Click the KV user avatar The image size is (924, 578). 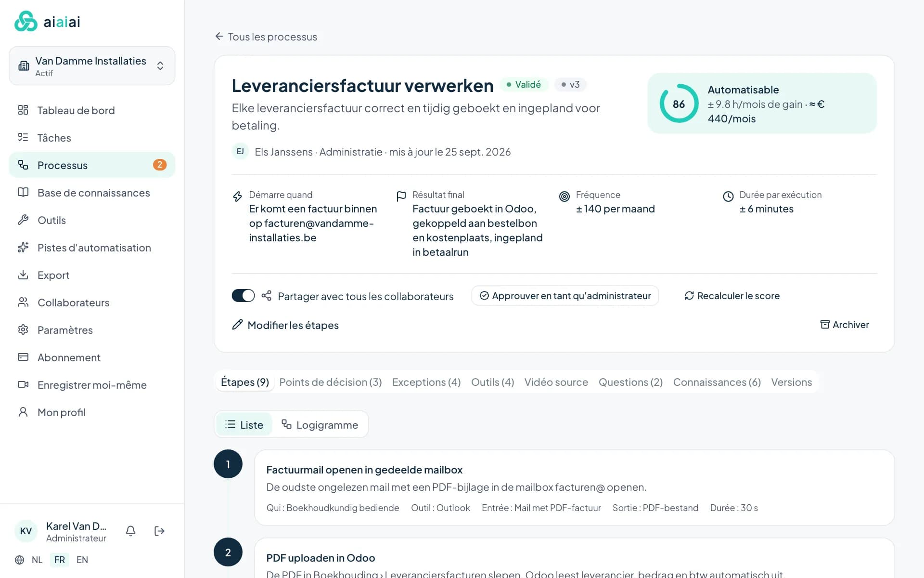26,531
